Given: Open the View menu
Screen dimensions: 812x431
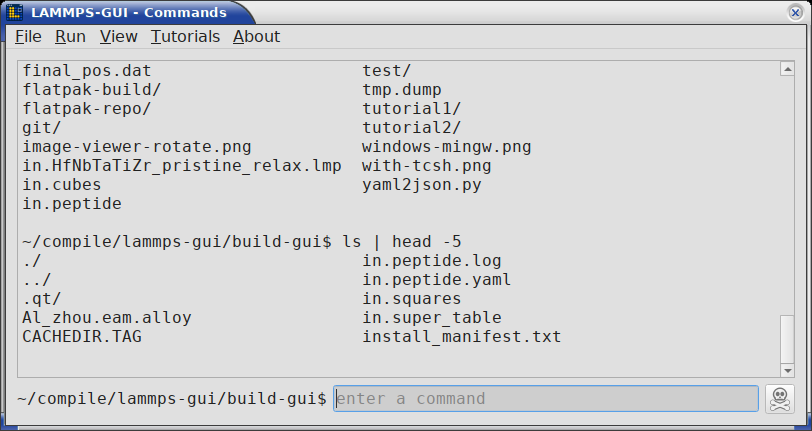Looking at the screenshot, I should pos(119,37).
